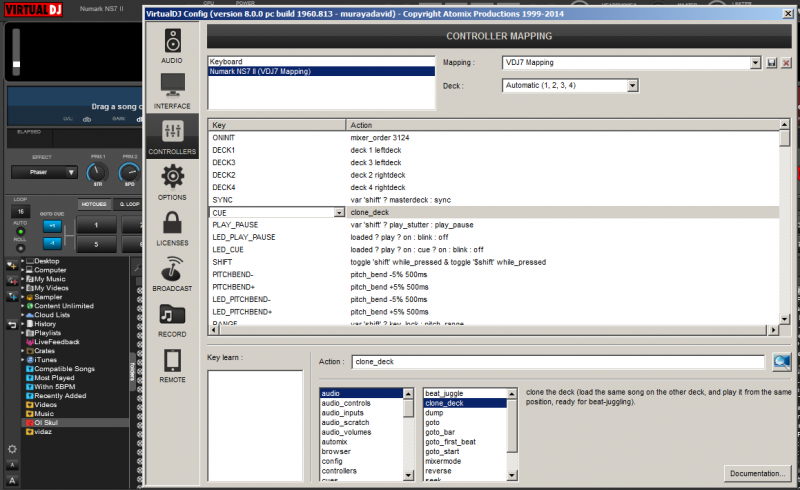Click the goto cue -1 button

52,243
